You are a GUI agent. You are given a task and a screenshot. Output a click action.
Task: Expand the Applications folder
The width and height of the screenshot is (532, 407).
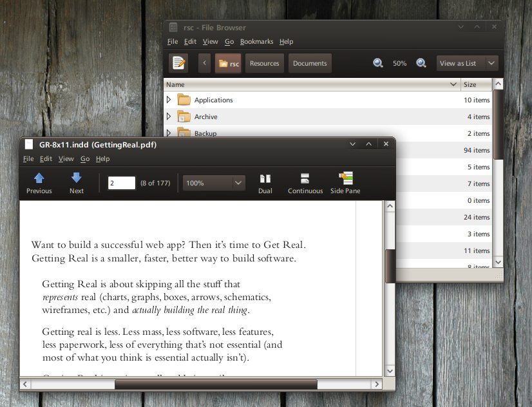coord(169,100)
